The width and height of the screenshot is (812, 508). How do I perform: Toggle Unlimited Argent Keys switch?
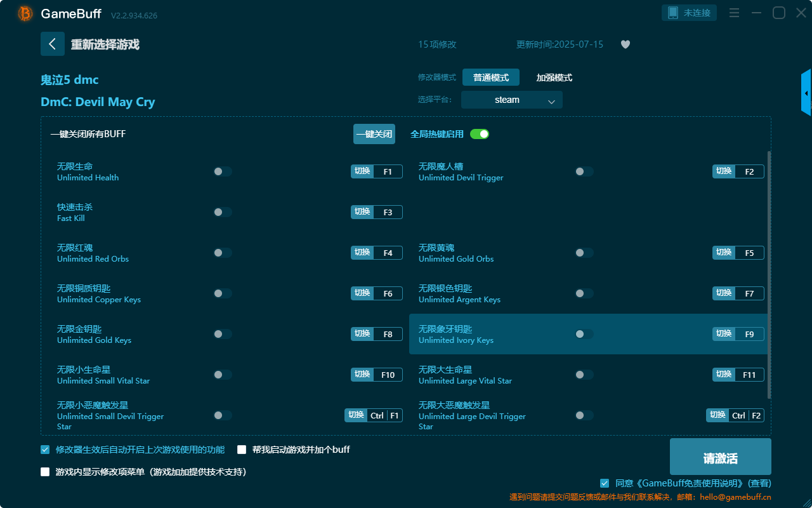[584, 293]
